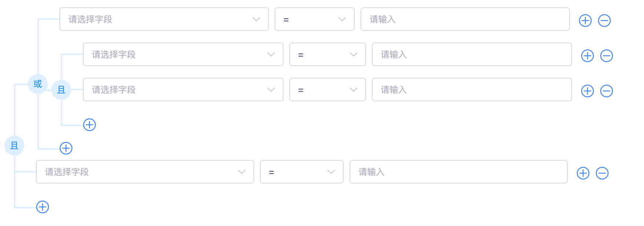
Task: Expand the bottom row's 请选择字段 field selector
Action: tap(145, 172)
